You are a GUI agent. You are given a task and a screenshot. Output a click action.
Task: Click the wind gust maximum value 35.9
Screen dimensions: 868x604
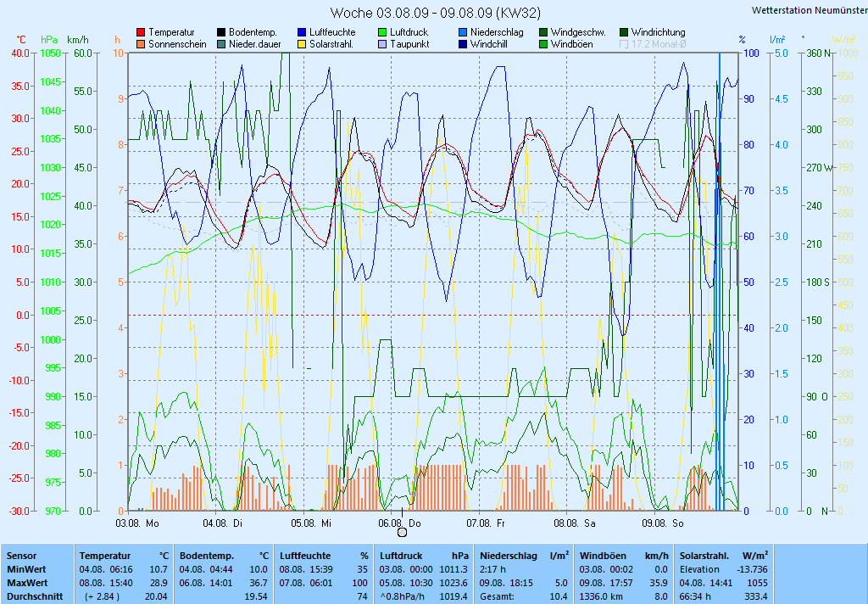tap(658, 584)
